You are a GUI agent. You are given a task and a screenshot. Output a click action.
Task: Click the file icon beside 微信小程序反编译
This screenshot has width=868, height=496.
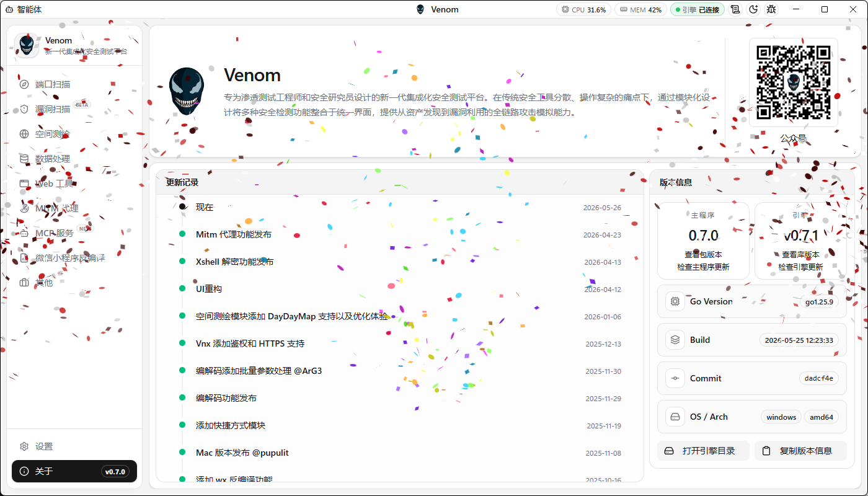coord(24,258)
